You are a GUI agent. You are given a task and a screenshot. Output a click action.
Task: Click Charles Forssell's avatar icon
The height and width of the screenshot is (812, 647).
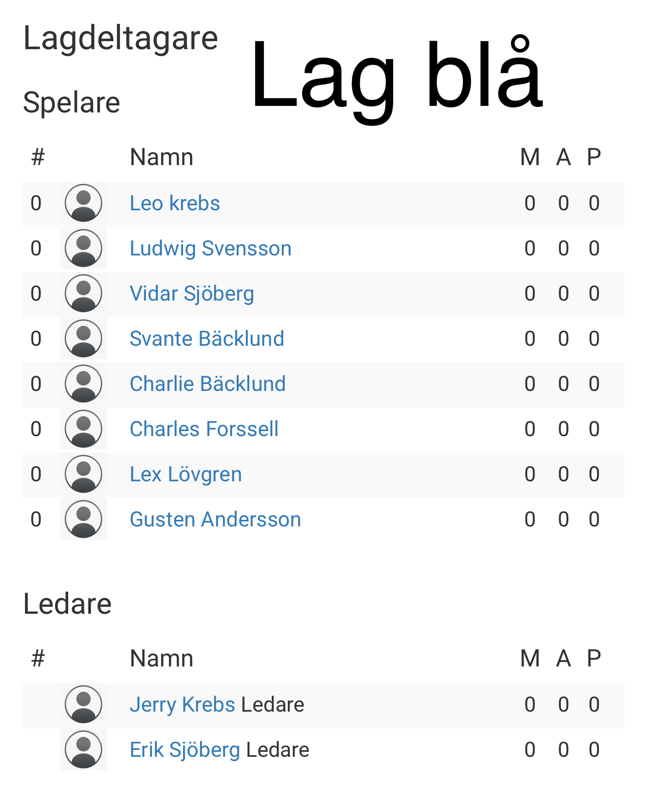(x=83, y=429)
